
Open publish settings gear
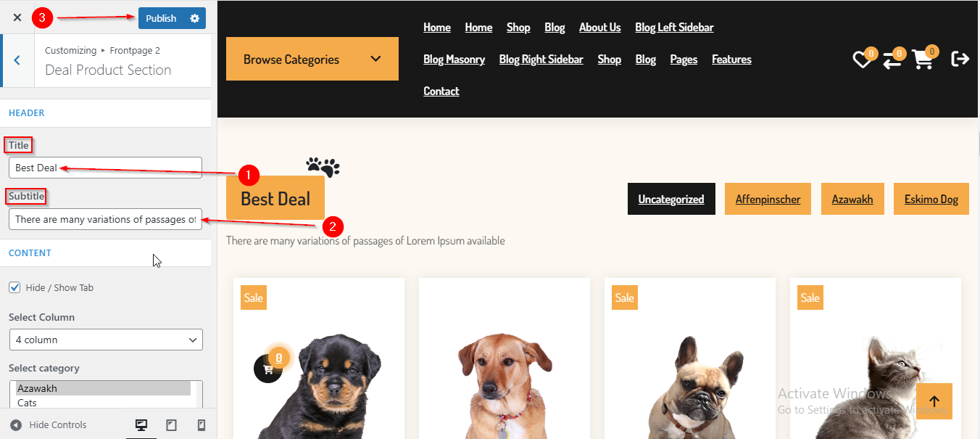(x=194, y=18)
